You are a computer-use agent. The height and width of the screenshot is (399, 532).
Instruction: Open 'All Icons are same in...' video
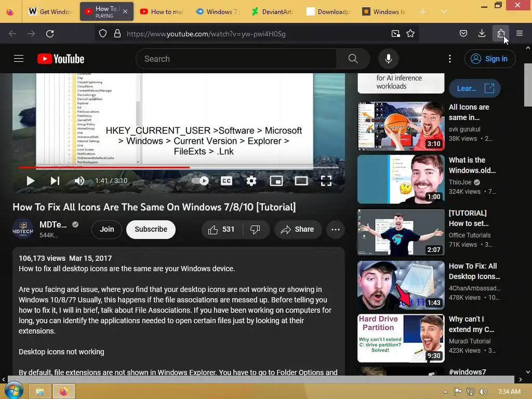pyautogui.click(x=469, y=112)
